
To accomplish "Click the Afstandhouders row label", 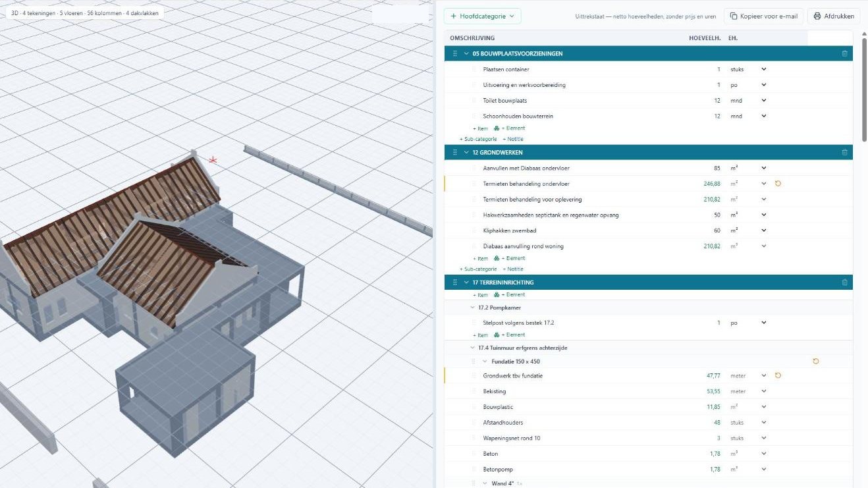I will [503, 422].
